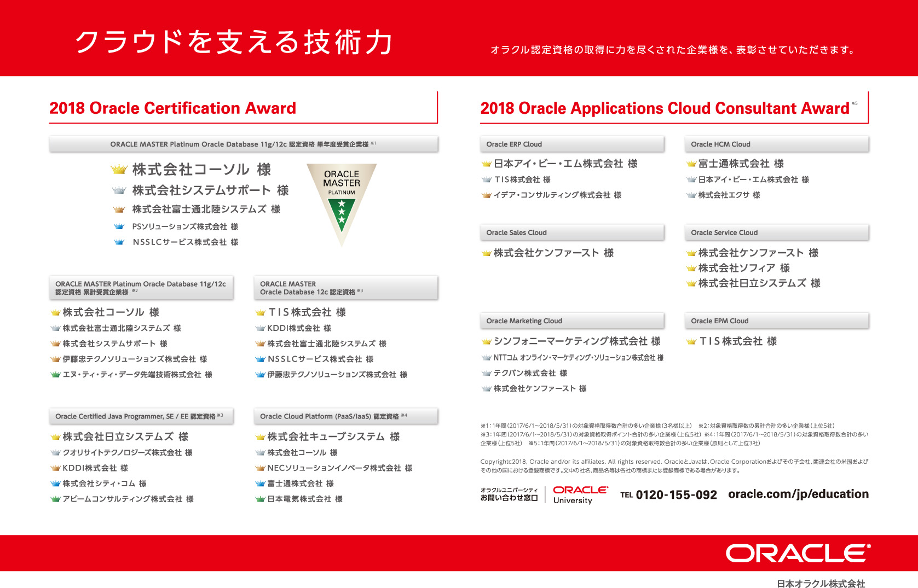Click the text 日本オラクル株式会社
This screenshot has height=588, width=918.
(821, 584)
